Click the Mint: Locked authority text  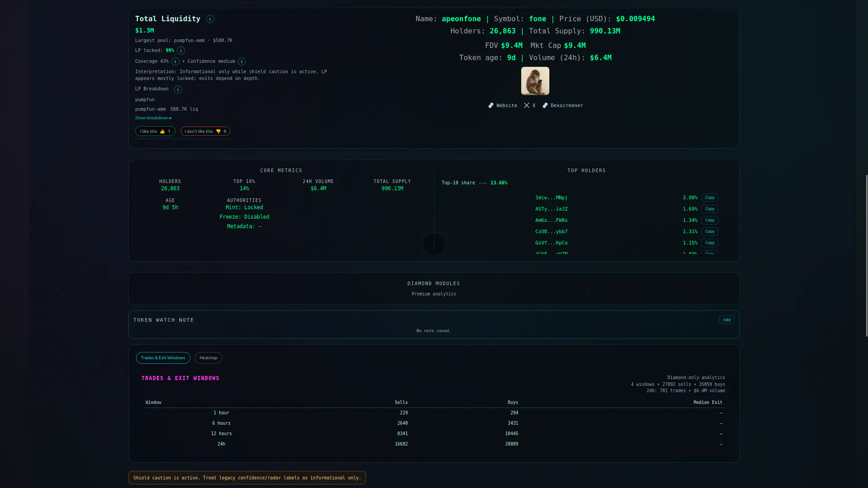click(x=244, y=208)
